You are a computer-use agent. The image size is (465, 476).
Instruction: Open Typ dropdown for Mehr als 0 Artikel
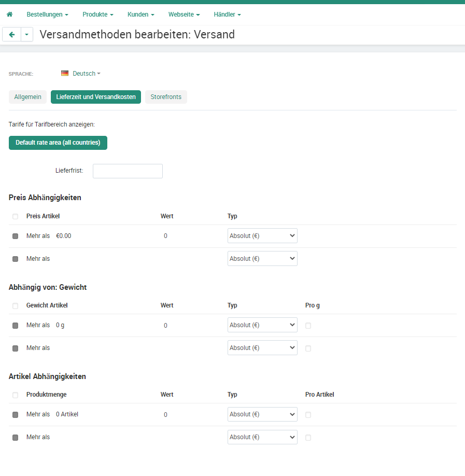pos(262,414)
